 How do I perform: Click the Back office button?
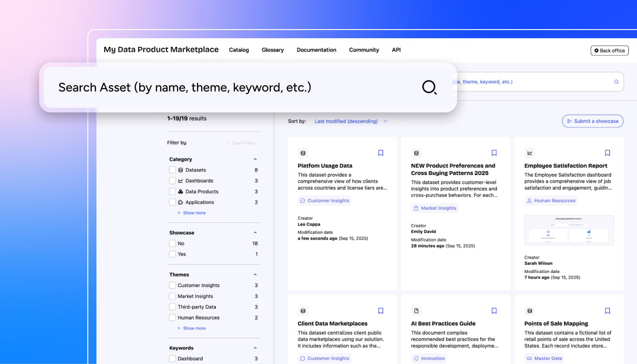point(609,51)
